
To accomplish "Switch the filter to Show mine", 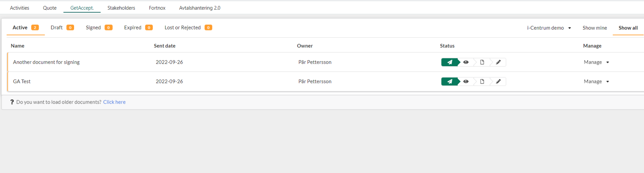I will [x=595, y=28].
